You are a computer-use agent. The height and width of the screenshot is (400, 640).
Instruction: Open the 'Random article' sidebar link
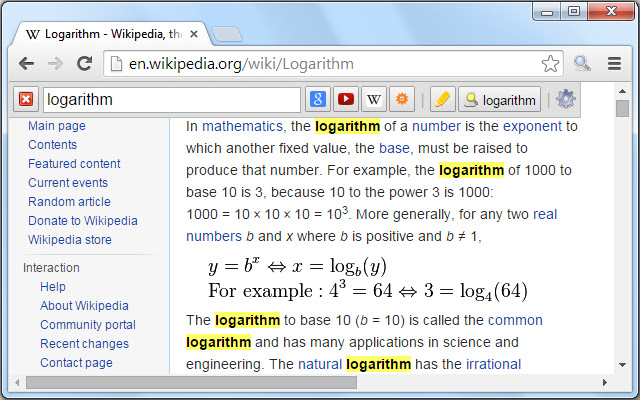pos(69,202)
